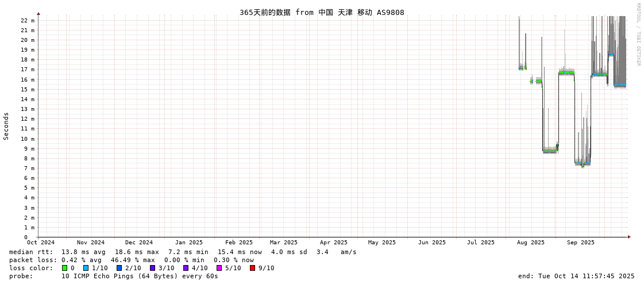The height and width of the screenshot is (284, 644).
Task: Click the Jul 2025 x-axis label
Action: (x=480, y=243)
